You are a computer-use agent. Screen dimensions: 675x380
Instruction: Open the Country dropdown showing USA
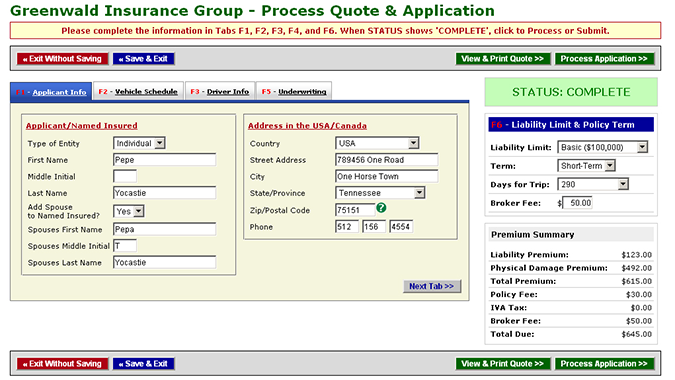377,143
